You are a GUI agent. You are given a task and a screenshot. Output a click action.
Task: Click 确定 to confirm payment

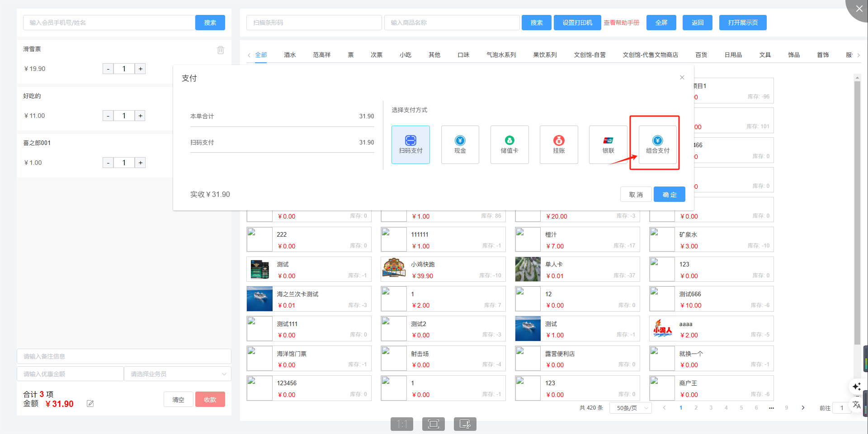pos(669,195)
